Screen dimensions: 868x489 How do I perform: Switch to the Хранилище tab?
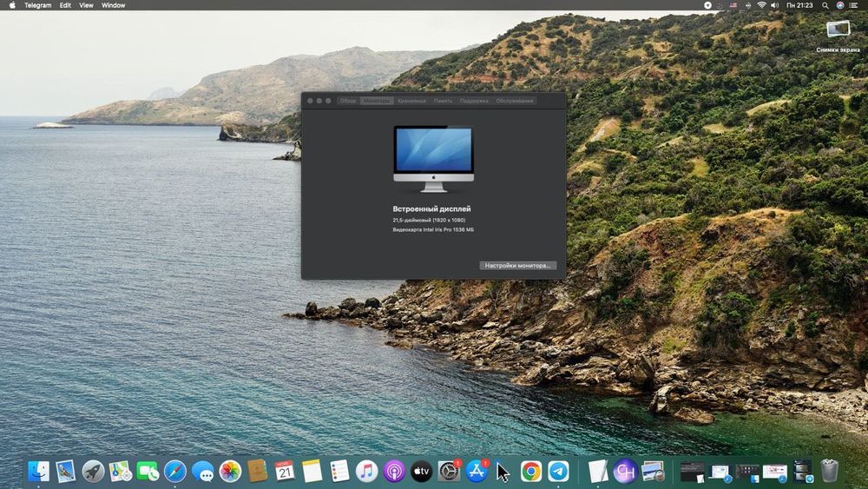[411, 101]
